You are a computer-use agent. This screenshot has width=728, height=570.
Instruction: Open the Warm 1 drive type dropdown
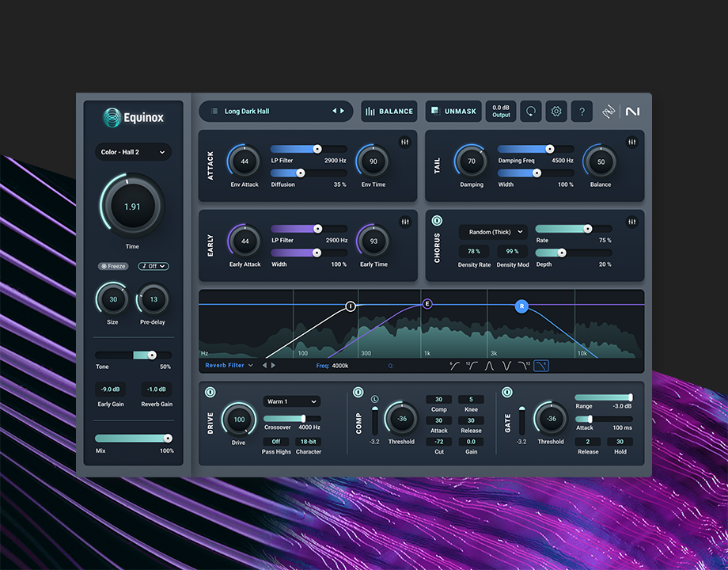[x=291, y=401]
